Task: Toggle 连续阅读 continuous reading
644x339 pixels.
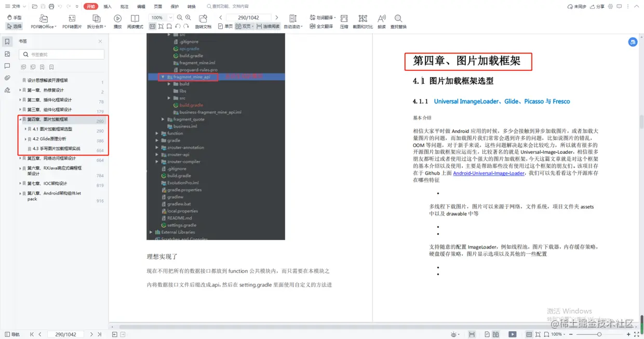Action: (268, 26)
